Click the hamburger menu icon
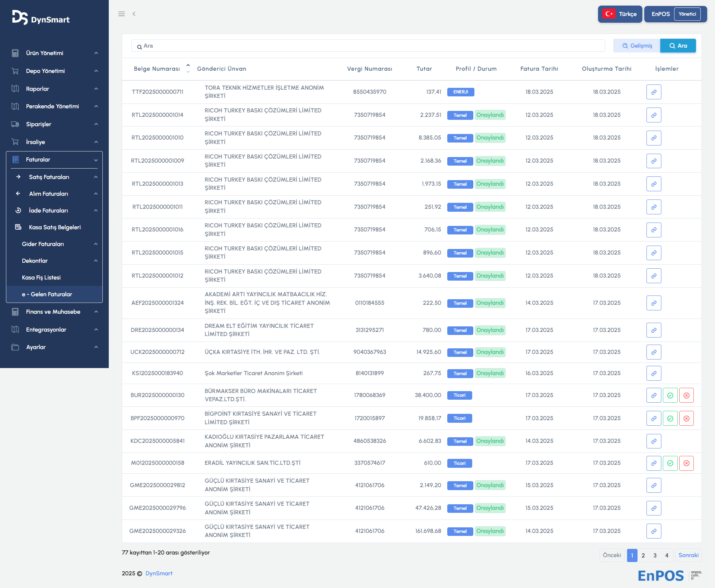This screenshot has width=715, height=588. pyautogui.click(x=121, y=14)
